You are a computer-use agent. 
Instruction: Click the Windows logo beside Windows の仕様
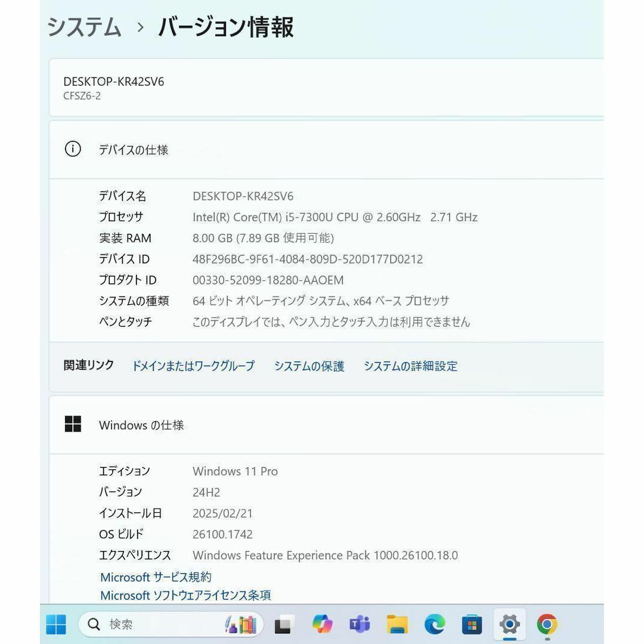(x=73, y=424)
